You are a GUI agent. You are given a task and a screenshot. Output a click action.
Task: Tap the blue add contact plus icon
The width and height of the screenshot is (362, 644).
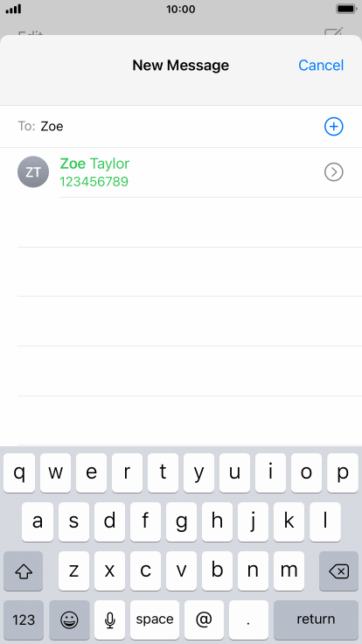point(334,127)
